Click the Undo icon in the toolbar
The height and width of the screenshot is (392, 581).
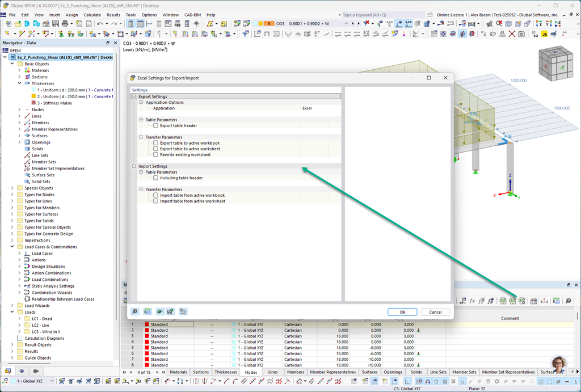pyautogui.click(x=100, y=23)
